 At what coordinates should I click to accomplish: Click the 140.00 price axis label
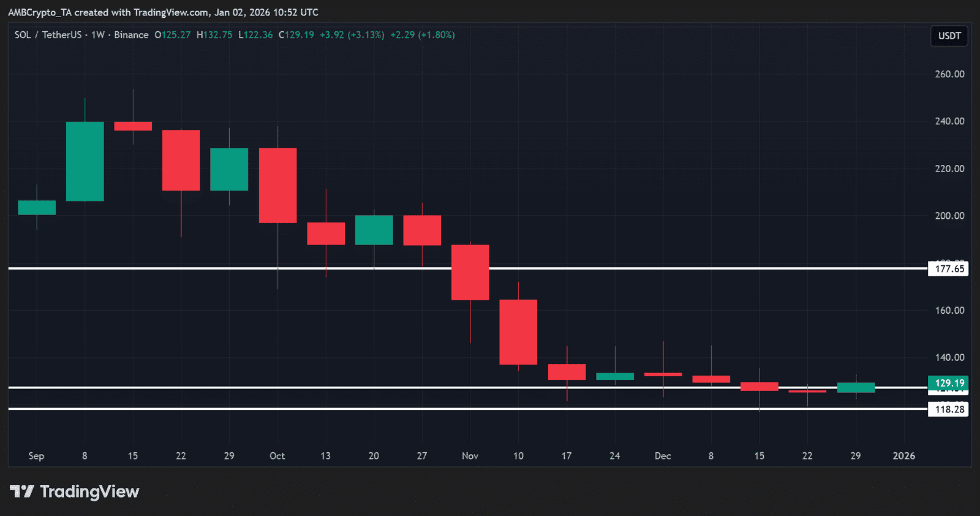point(949,357)
